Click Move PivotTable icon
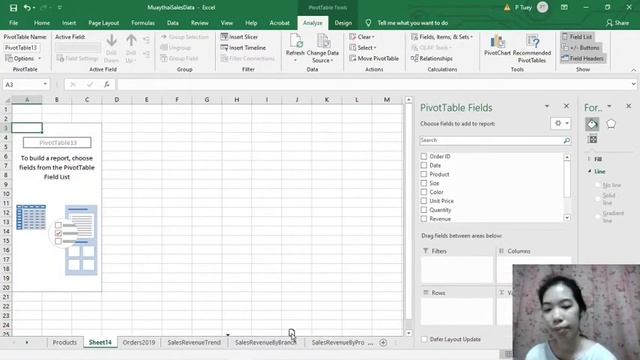The image size is (640, 360). point(353,58)
